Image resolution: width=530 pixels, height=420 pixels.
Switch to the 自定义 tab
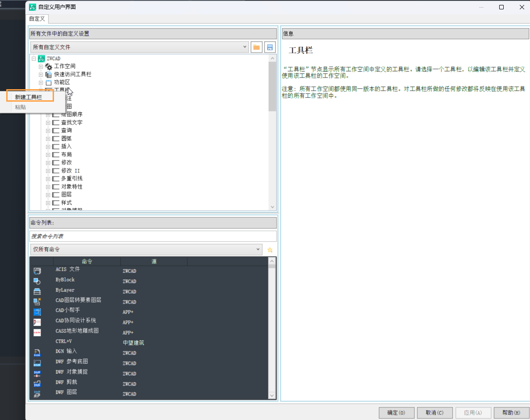coord(37,19)
